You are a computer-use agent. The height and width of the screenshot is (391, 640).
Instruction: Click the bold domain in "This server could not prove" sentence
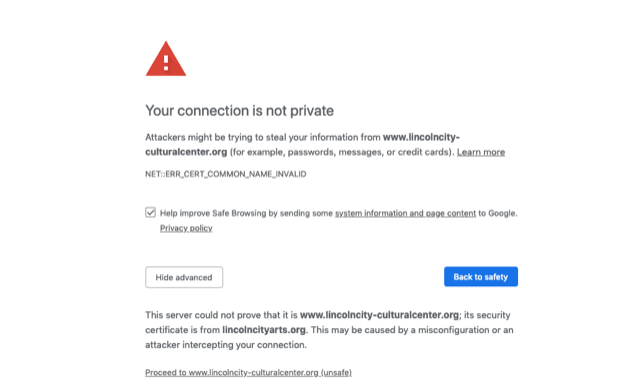(380, 315)
